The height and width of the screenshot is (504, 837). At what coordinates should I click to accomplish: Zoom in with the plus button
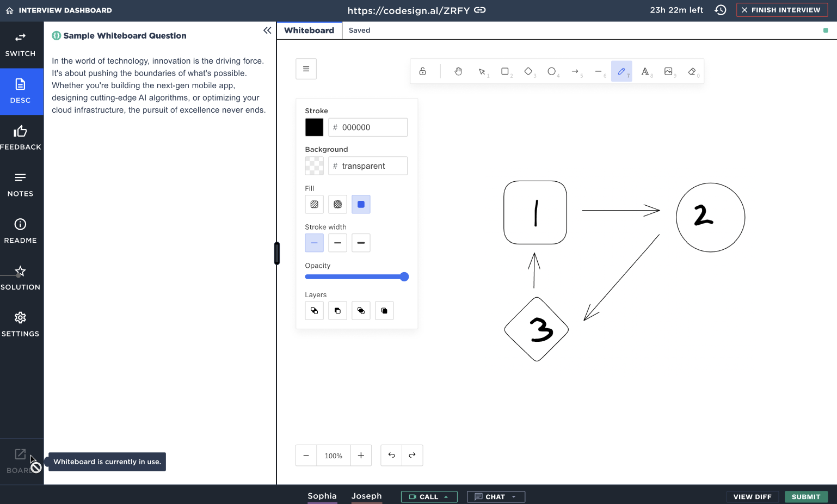(x=361, y=456)
